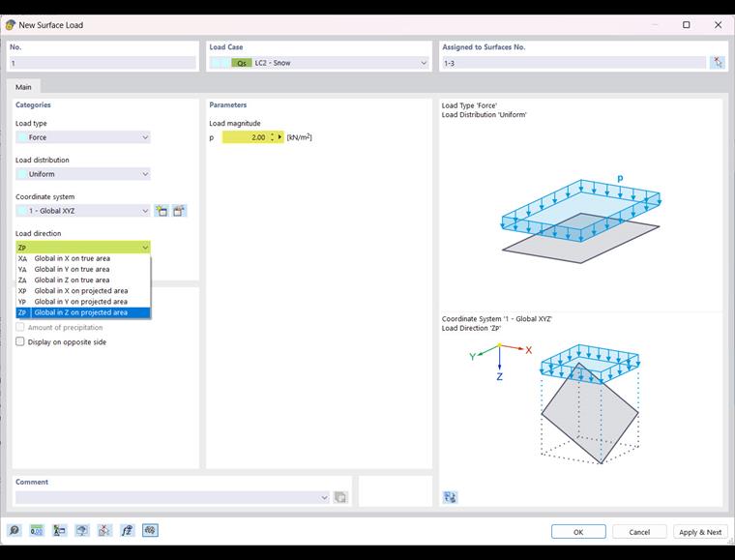
Task: Select surfaces graphically with the pick icon
Action: pos(718,62)
